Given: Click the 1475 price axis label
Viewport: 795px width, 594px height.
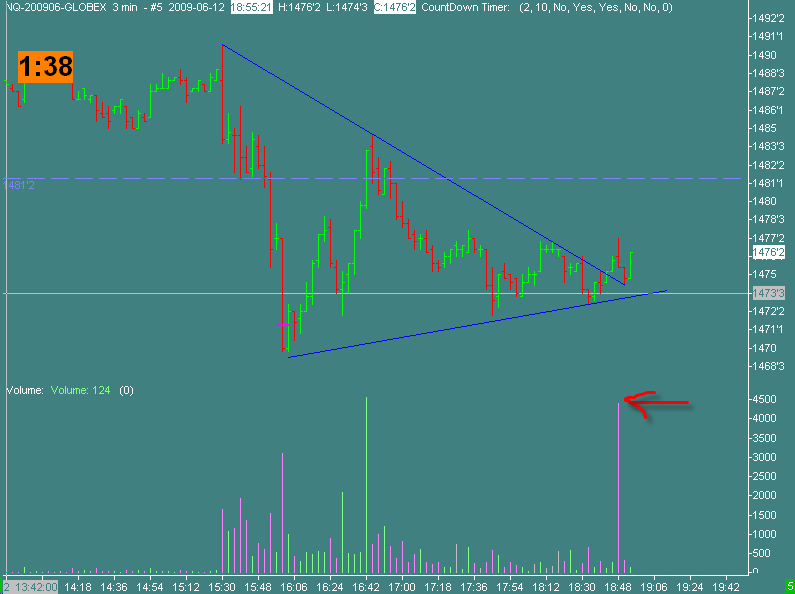Looking at the screenshot, I should tap(764, 274).
